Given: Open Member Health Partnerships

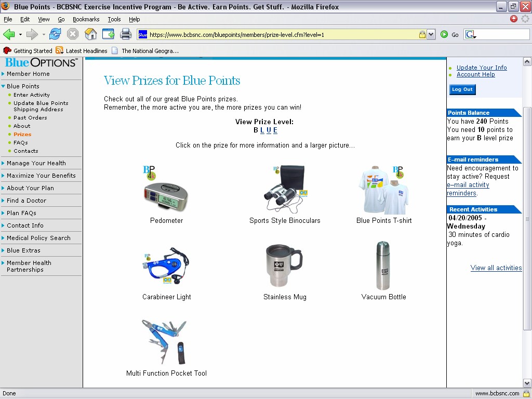Looking at the screenshot, I should [x=29, y=267].
